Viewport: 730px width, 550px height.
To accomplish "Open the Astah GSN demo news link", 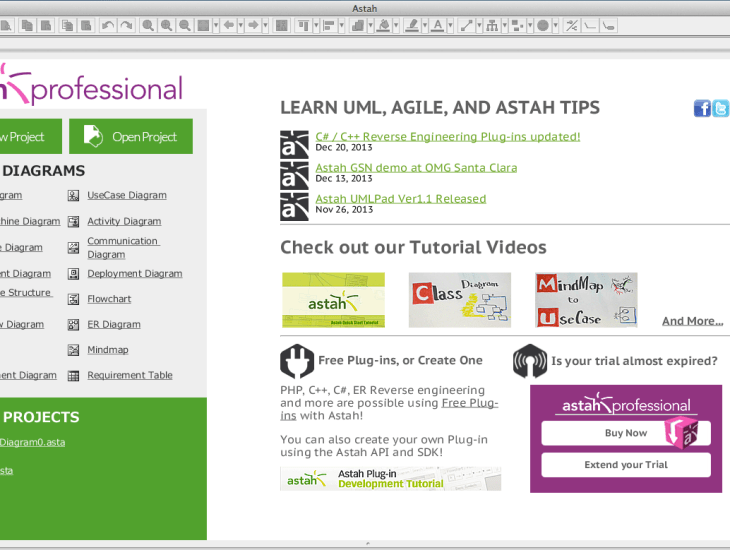I will coord(416,167).
